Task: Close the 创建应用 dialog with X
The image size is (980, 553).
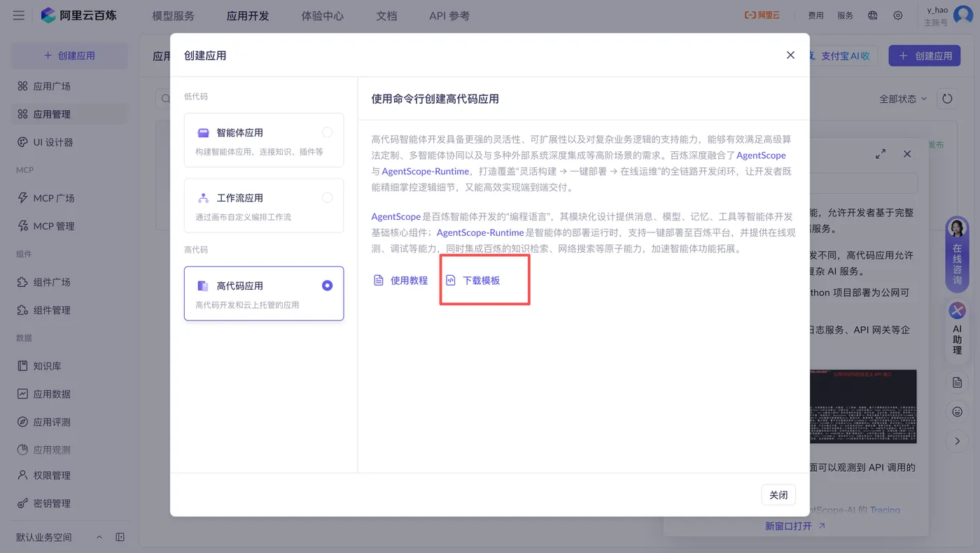Action: click(x=790, y=55)
